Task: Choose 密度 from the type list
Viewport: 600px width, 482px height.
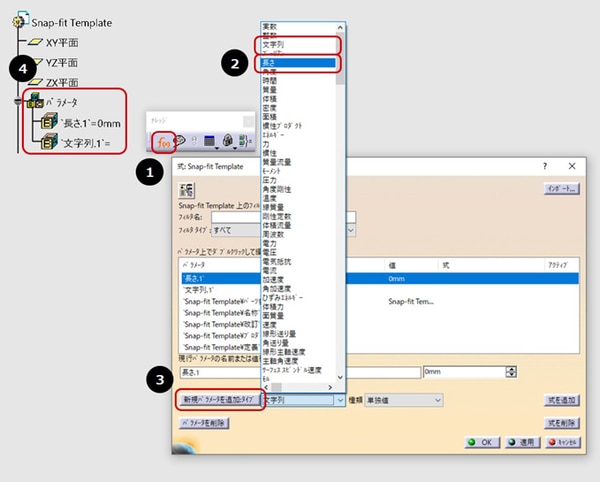Action: [269, 108]
